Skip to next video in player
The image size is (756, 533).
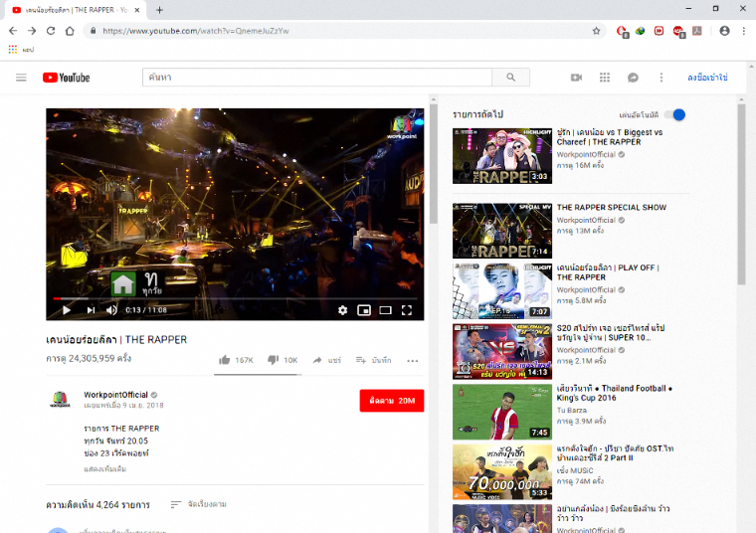pyautogui.click(x=91, y=310)
